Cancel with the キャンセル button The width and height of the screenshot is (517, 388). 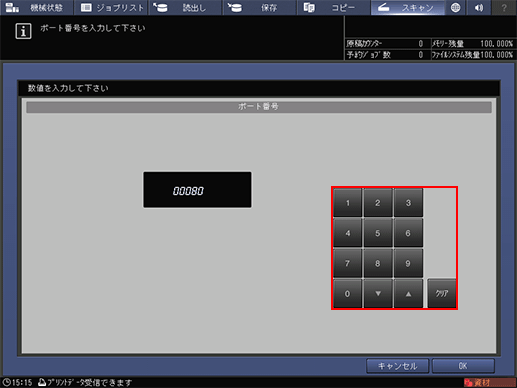(397, 366)
